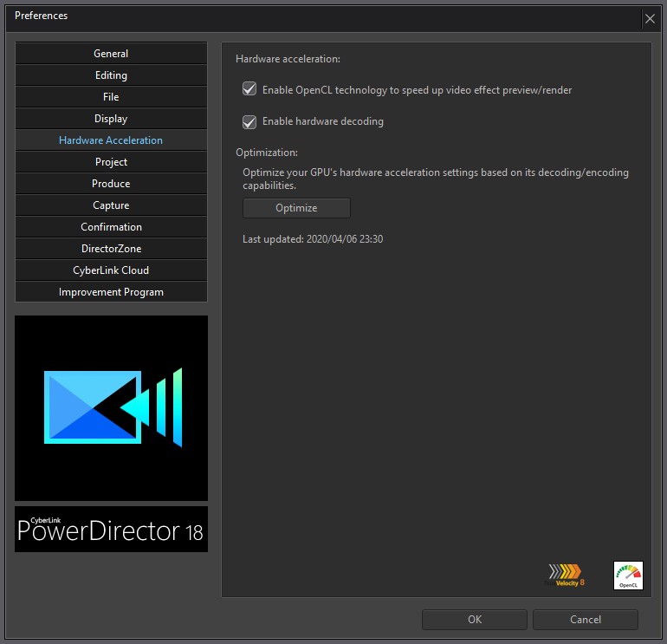
Task: Click the Hardware acceleration heading
Action: pyautogui.click(x=288, y=59)
